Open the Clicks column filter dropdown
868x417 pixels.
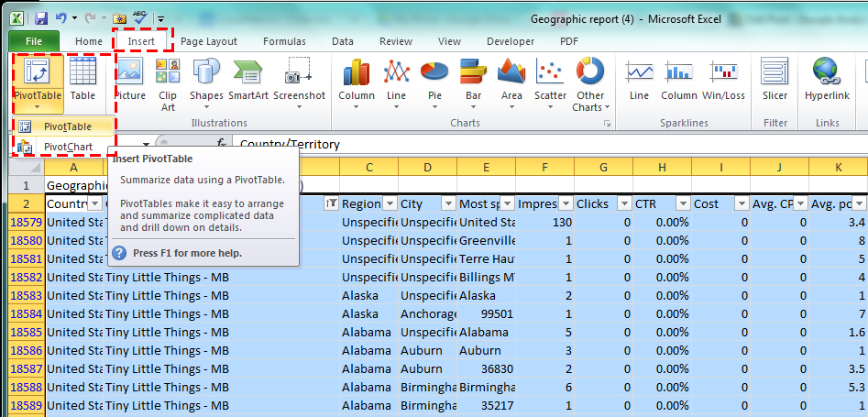624,204
